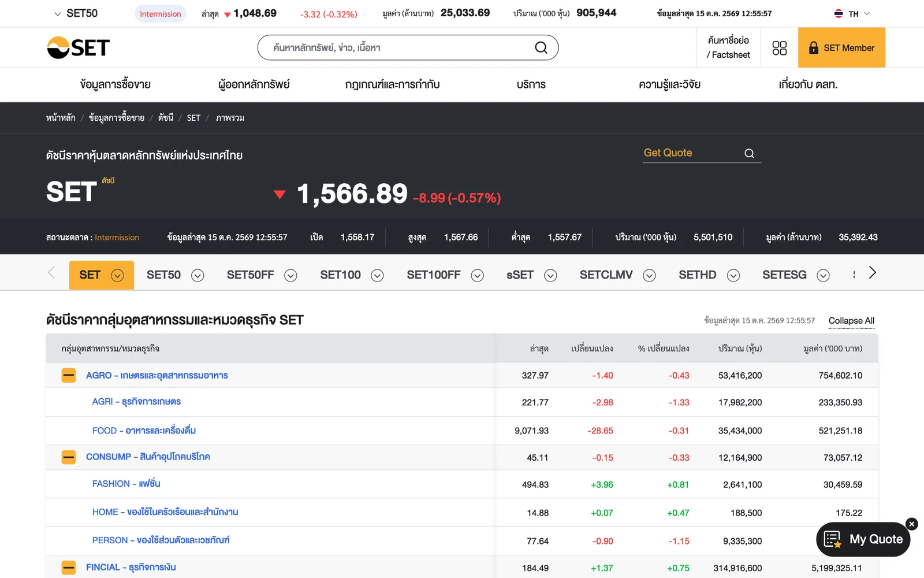Collapse the CONSUMP industry group
This screenshot has width=924, height=578.
[x=69, y=457]
